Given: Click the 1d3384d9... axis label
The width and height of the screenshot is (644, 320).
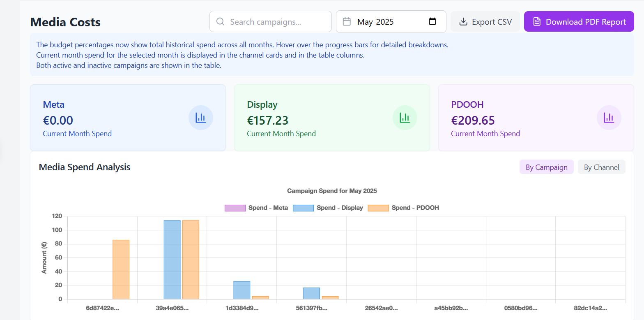Looking at the screenshot, I should tap(242, 308).
